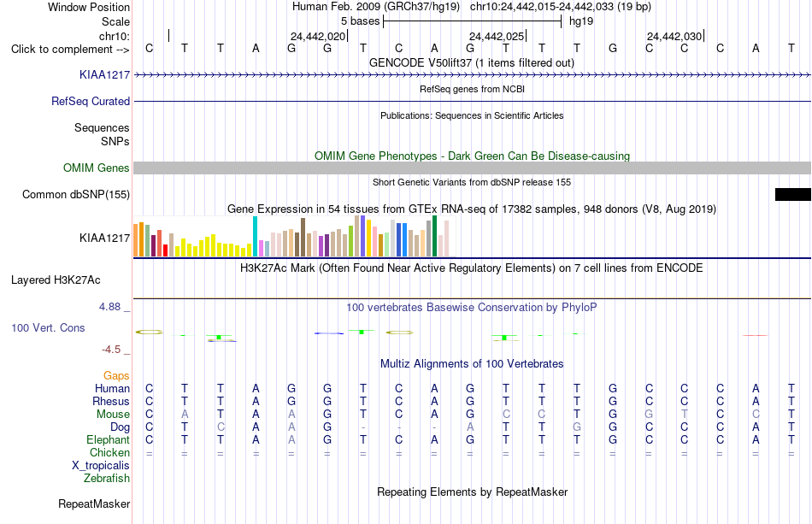Select the Chicken alignment row label

[x=109, y=453]
